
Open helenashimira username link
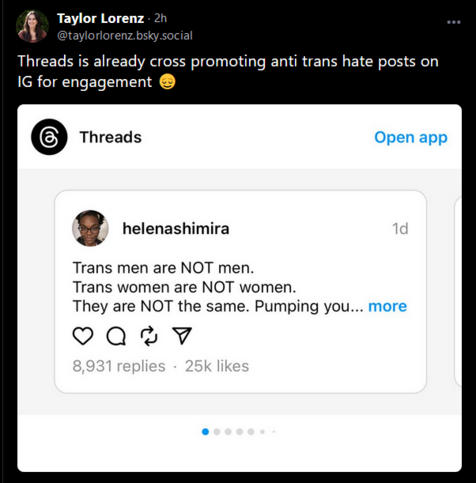click(x=176, y=229)
